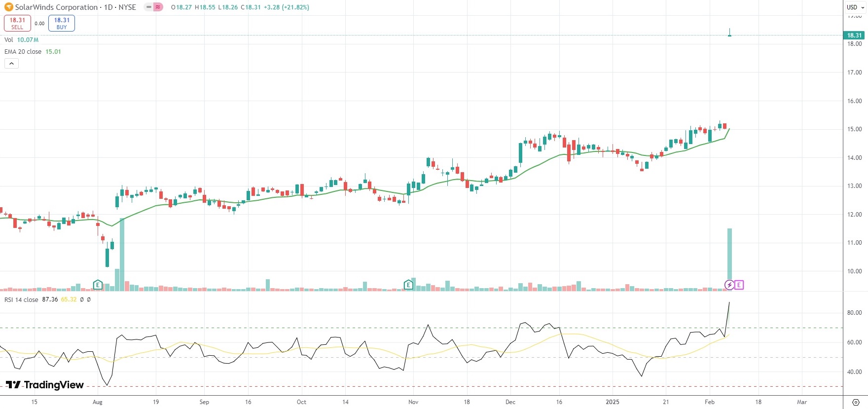
Task: Collapse the indicator legend with chevron
Action: pos(11,63)
